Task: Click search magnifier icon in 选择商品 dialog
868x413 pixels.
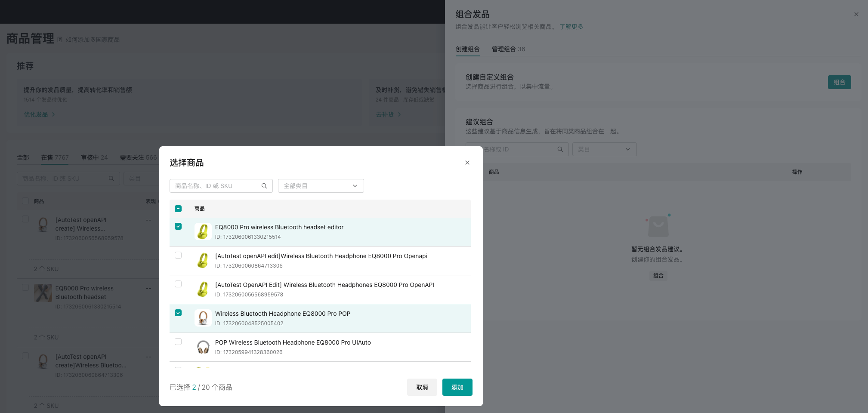Action: 264,186
